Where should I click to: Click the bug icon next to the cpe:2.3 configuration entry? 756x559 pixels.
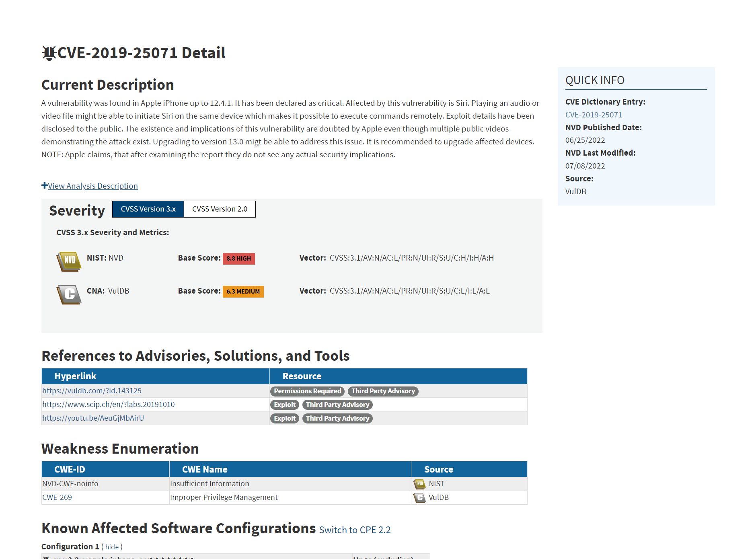[x=46, y=557]
